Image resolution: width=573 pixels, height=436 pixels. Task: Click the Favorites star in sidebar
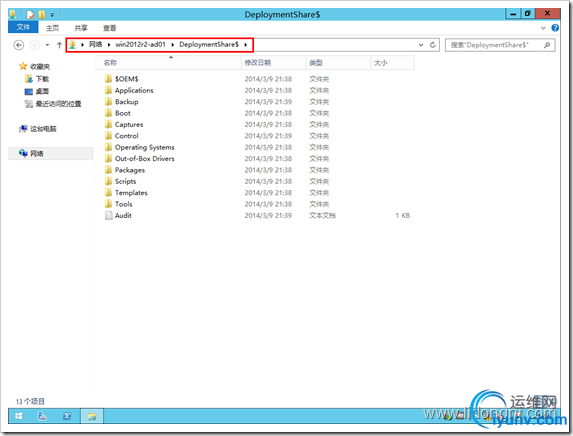[23, 66]
